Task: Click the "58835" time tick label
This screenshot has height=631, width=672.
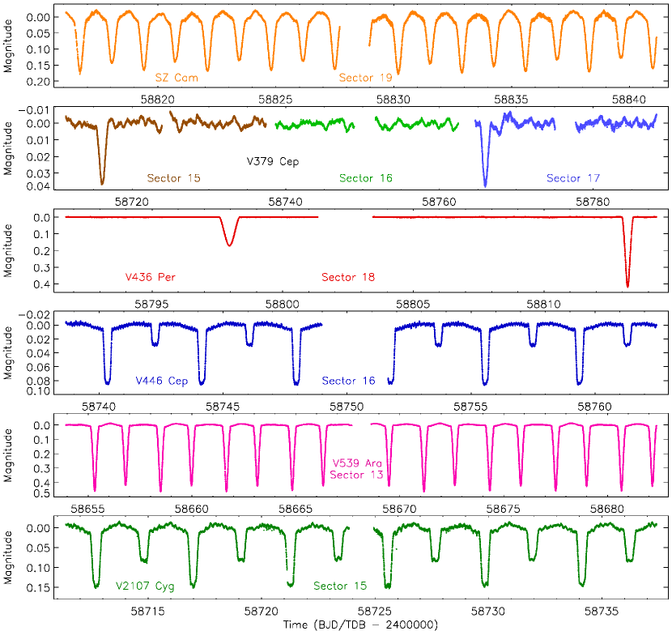Action: [511, 100]
